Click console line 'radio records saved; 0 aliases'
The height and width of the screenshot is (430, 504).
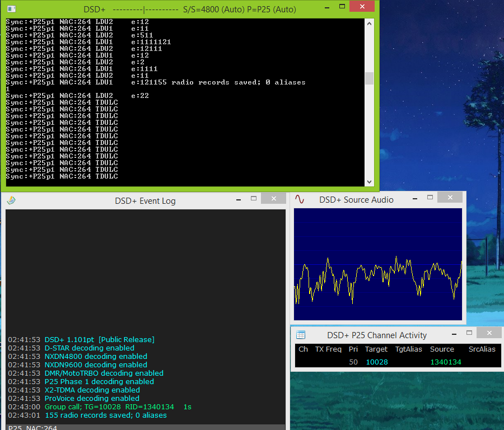(156, 82)
